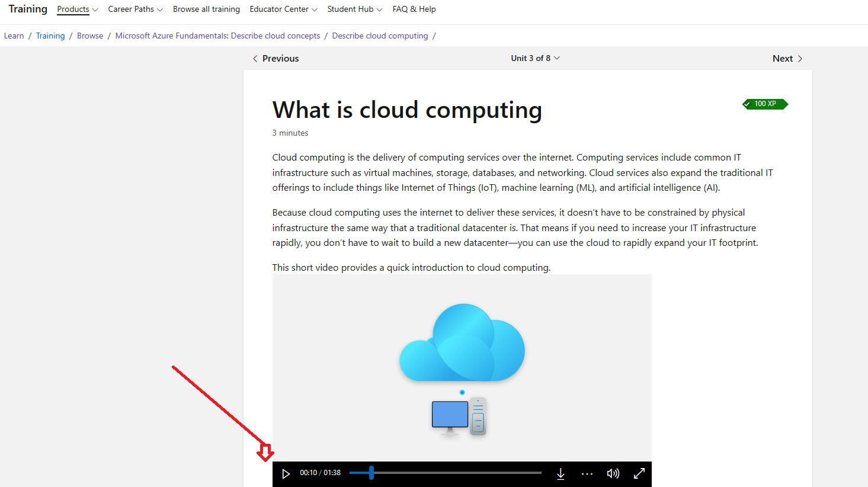Download the video using the download icon
Image resolution: width=868 pixels, height=487 pixels.
click(560, 473)
